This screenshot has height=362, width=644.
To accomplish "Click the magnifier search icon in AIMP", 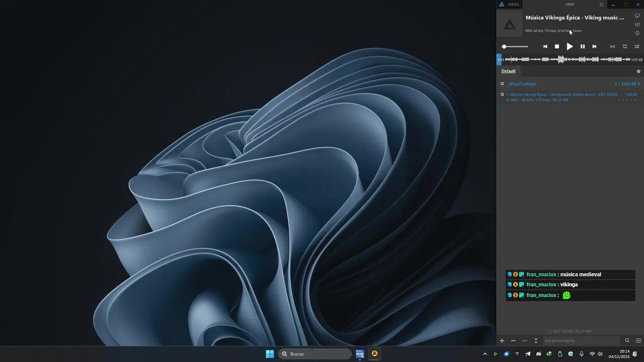I will click(627, 341).
